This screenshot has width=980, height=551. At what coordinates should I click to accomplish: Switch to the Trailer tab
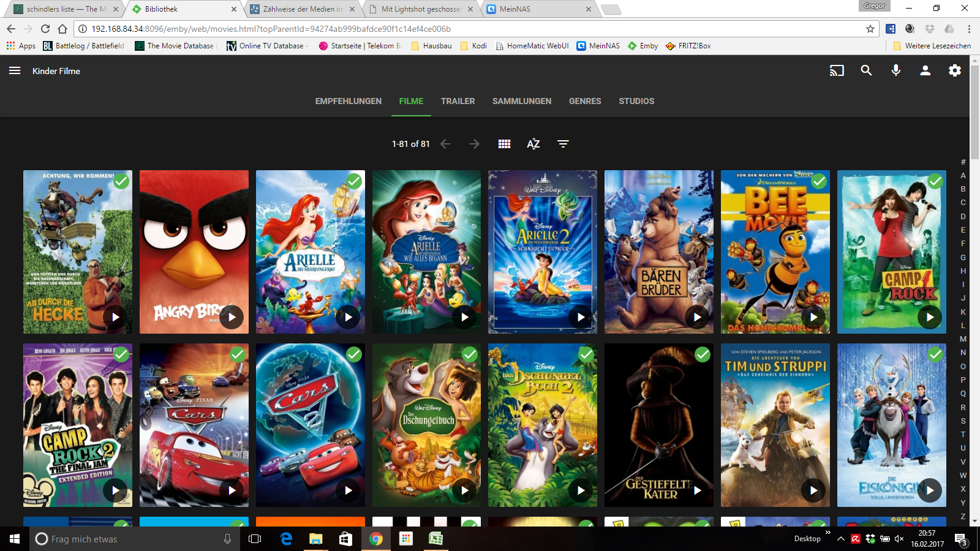[x=458, y=101]
